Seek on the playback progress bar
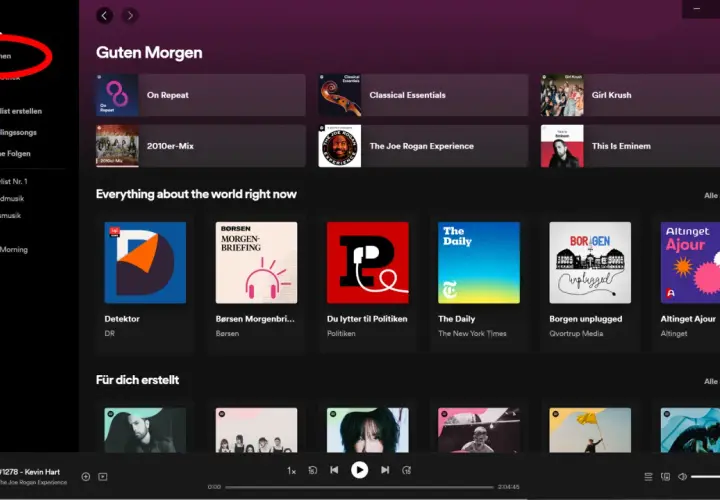This screenshot has height=500, width=720. pos(360,487)
